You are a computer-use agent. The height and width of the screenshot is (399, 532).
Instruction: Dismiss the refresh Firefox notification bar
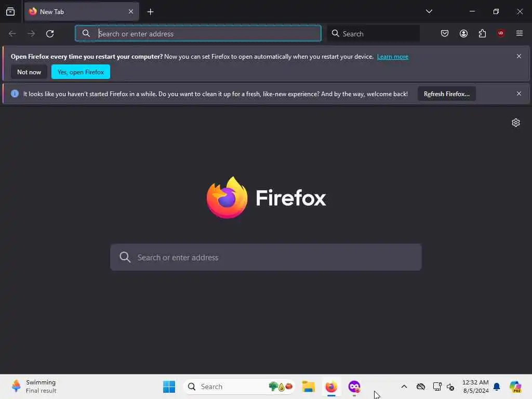(x=519, y=94)
